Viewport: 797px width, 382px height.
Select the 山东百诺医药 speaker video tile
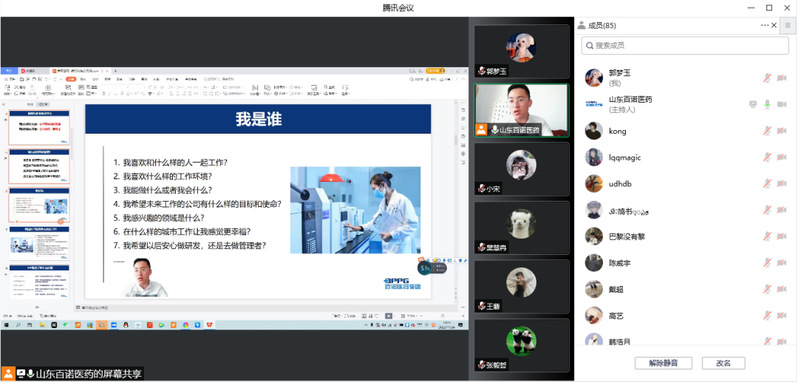point(521,110)
